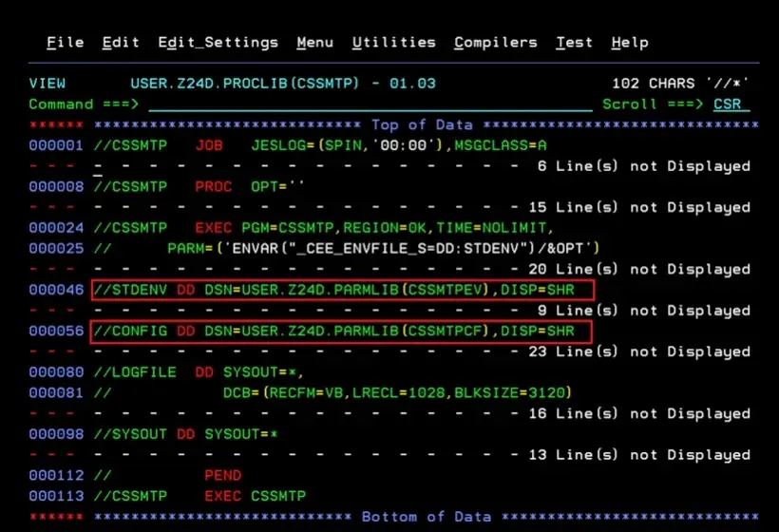Click the dataset name USER.Z24D.PROCLIB(CSSMTP)
This screenshot has height=532, width=779.
click(244, 84)
